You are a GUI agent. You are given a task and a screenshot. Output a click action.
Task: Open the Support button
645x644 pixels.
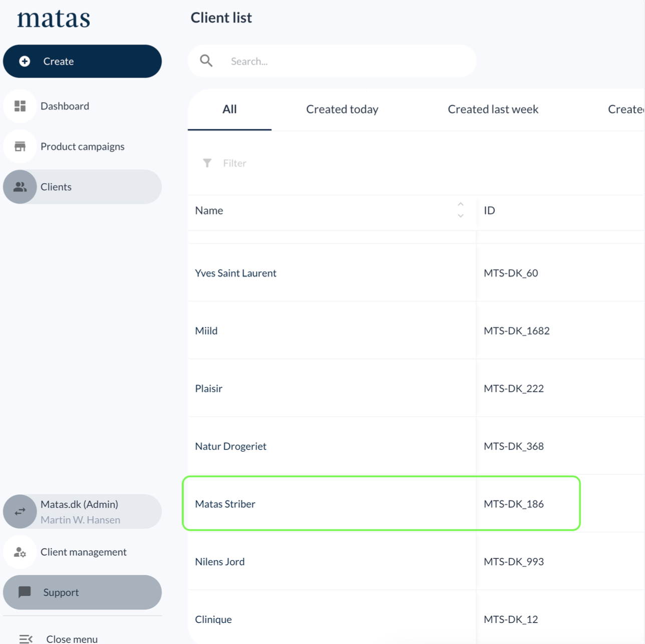[82, 592]
